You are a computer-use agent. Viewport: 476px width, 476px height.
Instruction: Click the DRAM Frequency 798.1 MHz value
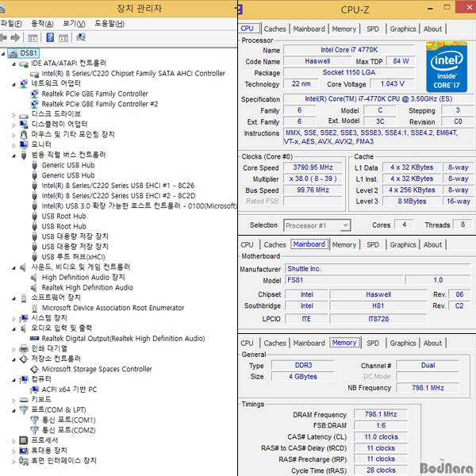click(381, 414)
